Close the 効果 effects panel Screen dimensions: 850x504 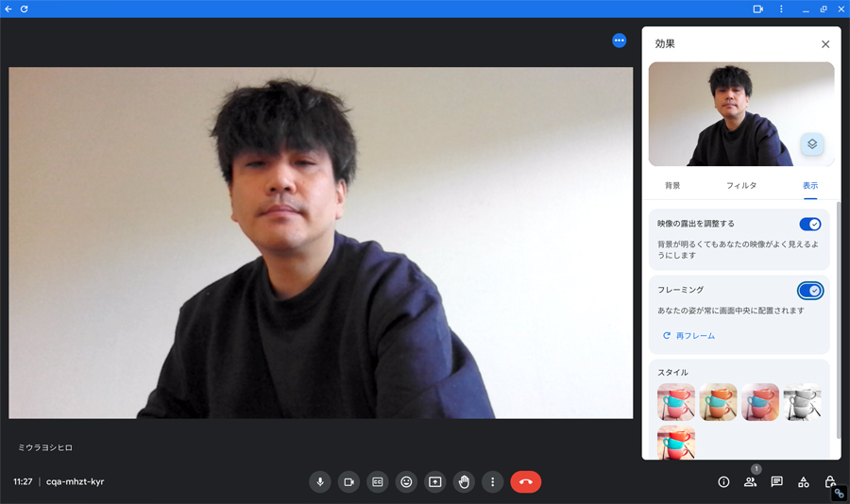[825, 44]
